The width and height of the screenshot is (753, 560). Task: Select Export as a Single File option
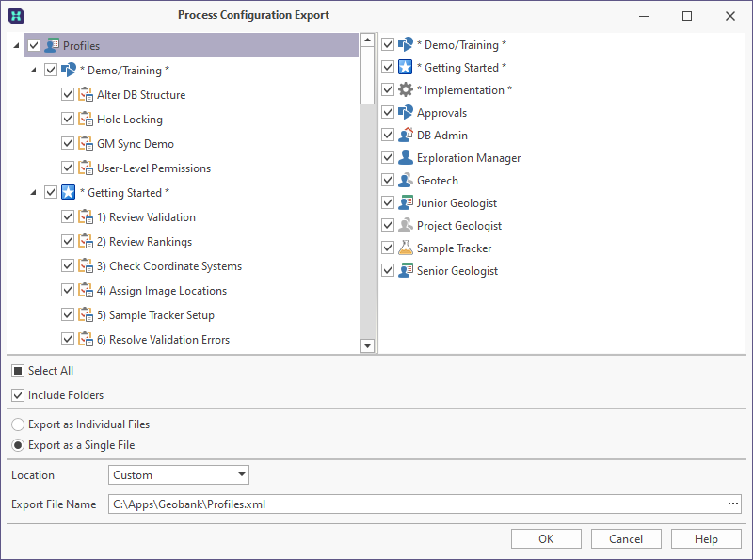[18, 445]
